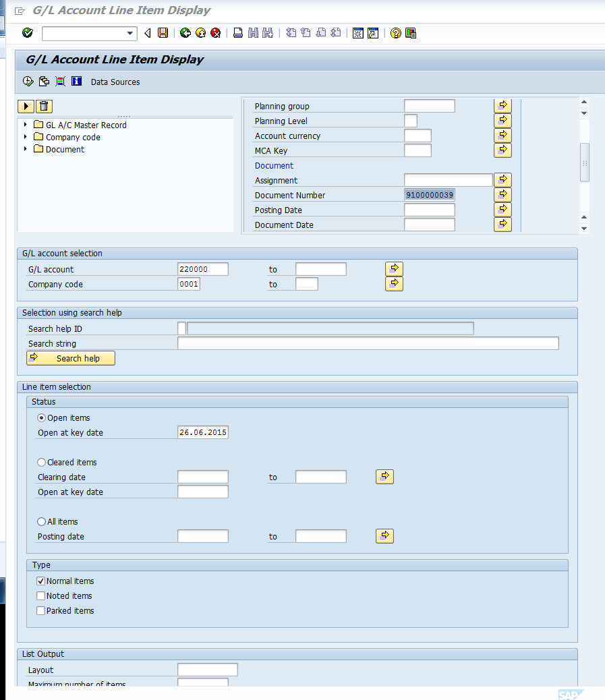Click the Get Variant icon
Viewport: 605px width, 700px height.
coord(45,81)
